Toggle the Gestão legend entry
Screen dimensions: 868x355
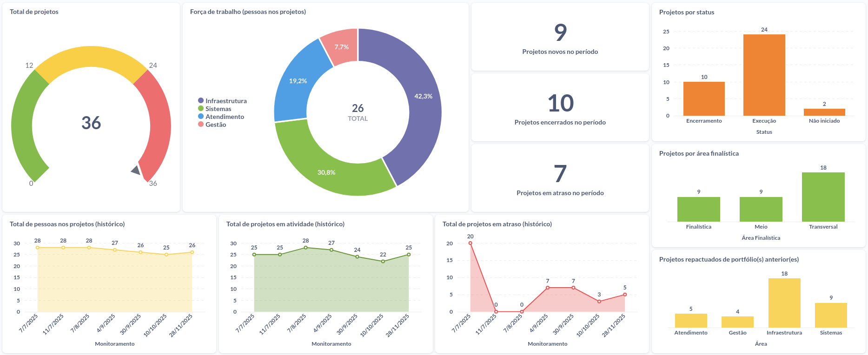click(215, 125)
